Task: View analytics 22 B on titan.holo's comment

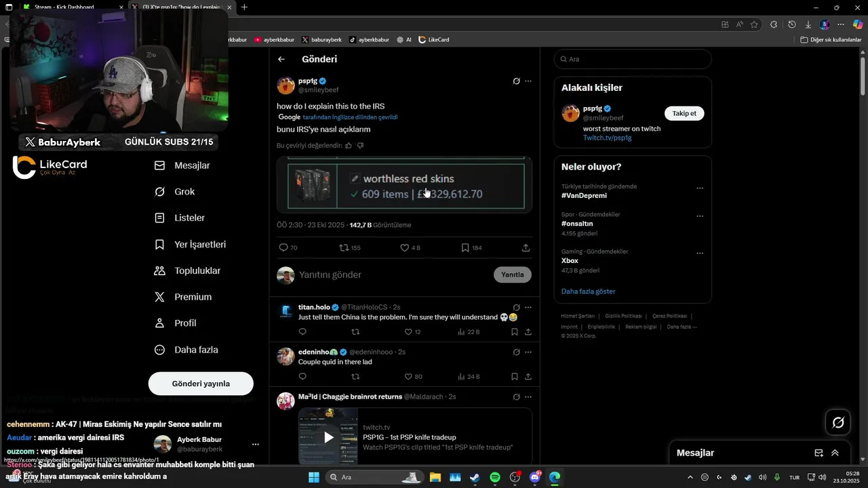Action: pyautogui.click(x=469, y=332)
